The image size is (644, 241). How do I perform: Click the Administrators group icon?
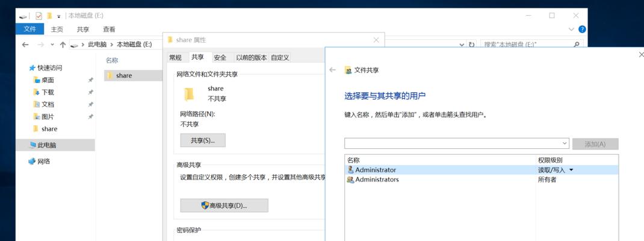click(350, 180)
